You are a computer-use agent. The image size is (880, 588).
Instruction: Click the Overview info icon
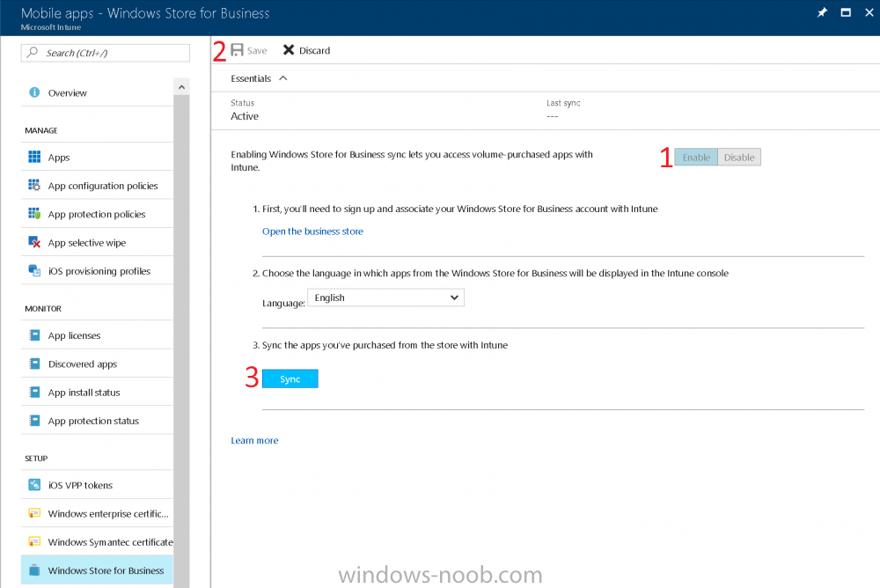(34, 92)
